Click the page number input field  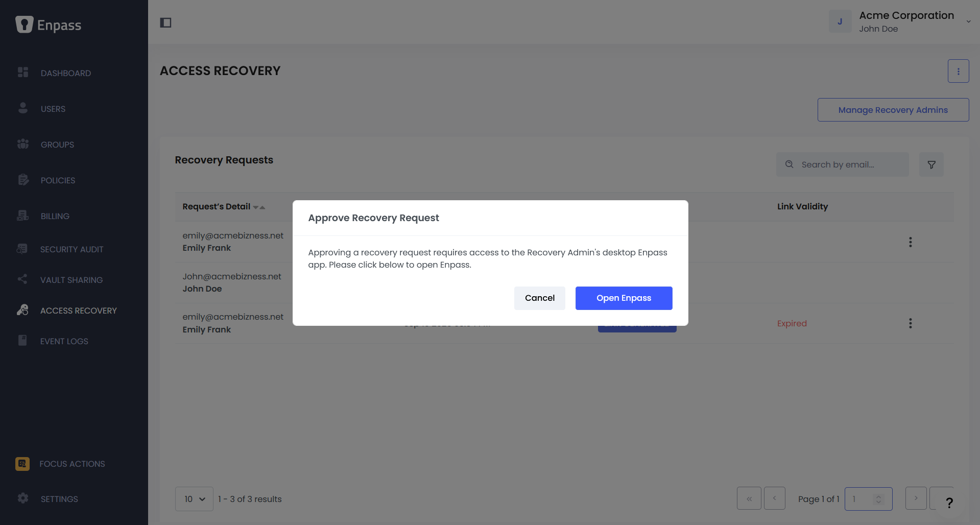coord(868,499)
